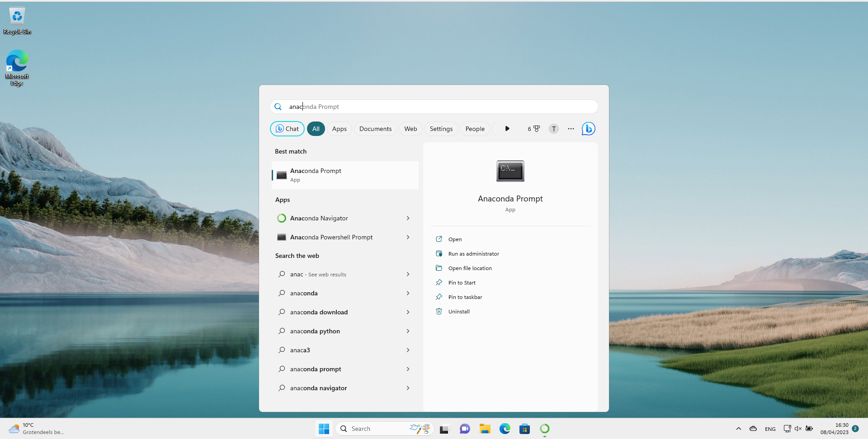Open Microsoft Edge desktop shortcut

[x=17, y=68]
